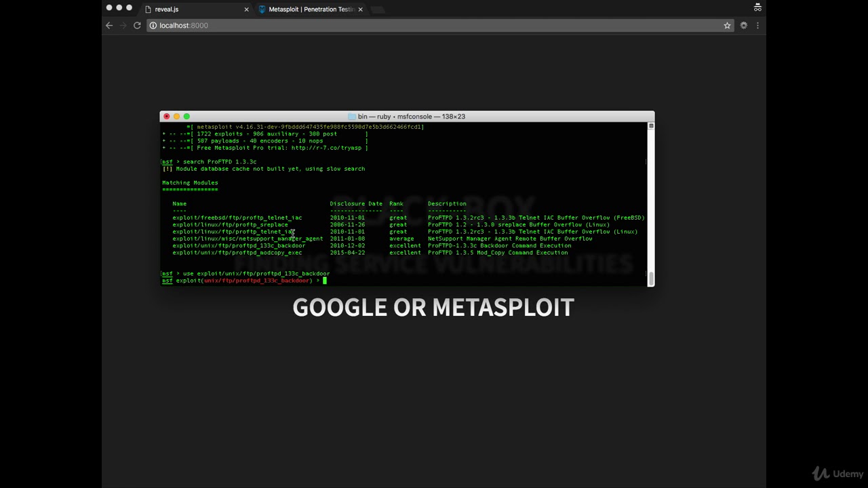Screen dimensions: 868x488
Task: Reload the localhost page
Action: 137,25
